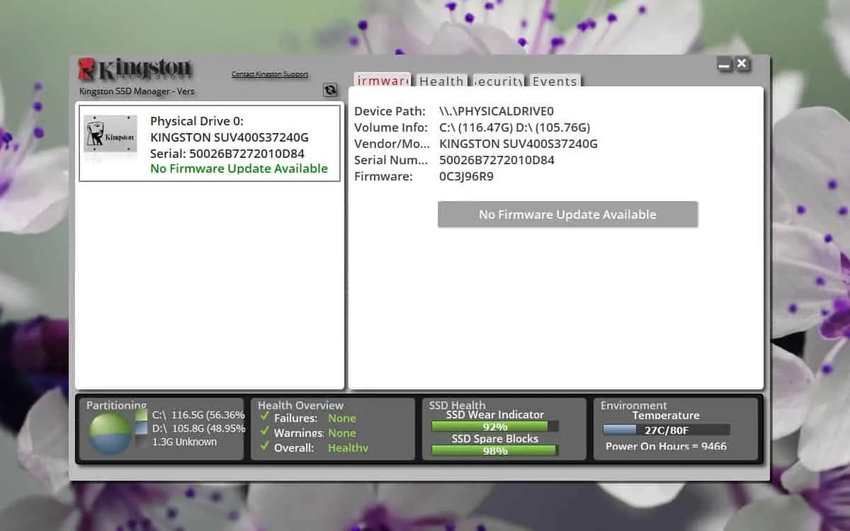The height and width of the screenshot is (531, 850).
Task: Click the C:\ partition green legend square
Action: coord(141,415)
